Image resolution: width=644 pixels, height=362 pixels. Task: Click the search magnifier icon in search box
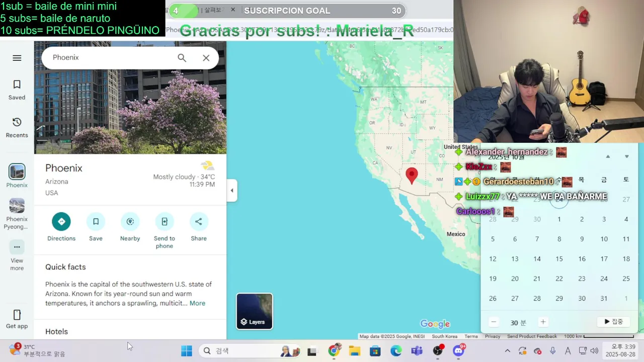182,58
